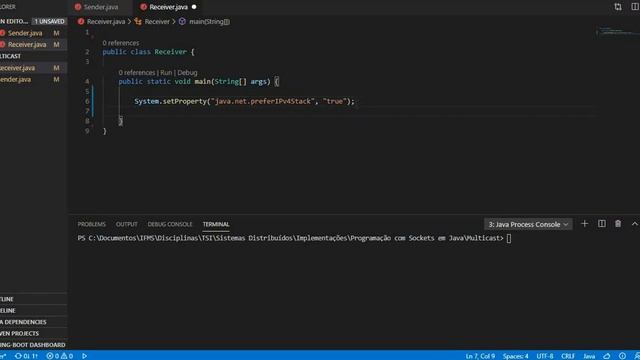Click the sync changes status bar icon
640x360 pixels.
pyautogui.click(x=26, y=356)
